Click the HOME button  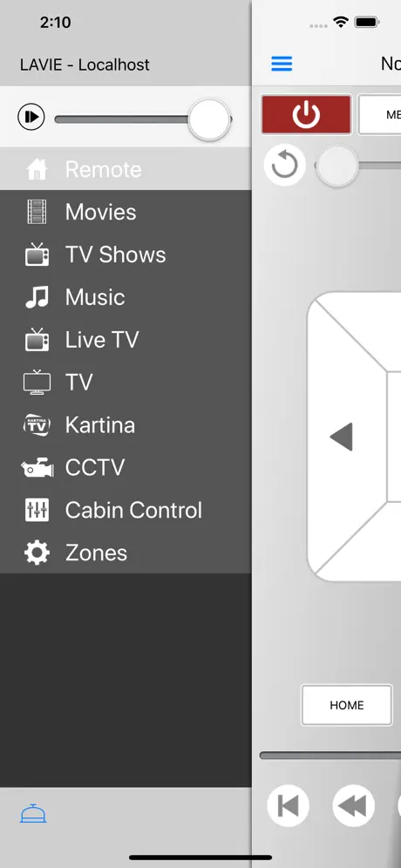click(347, 705)
